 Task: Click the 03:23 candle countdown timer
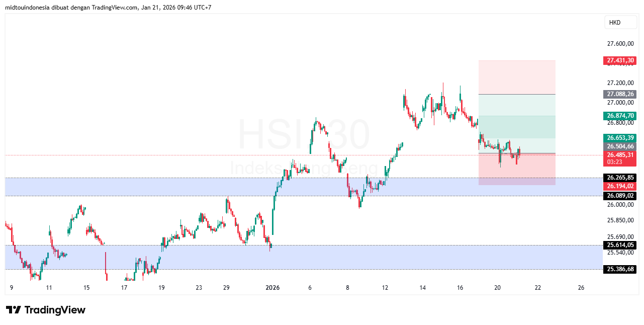614,162
